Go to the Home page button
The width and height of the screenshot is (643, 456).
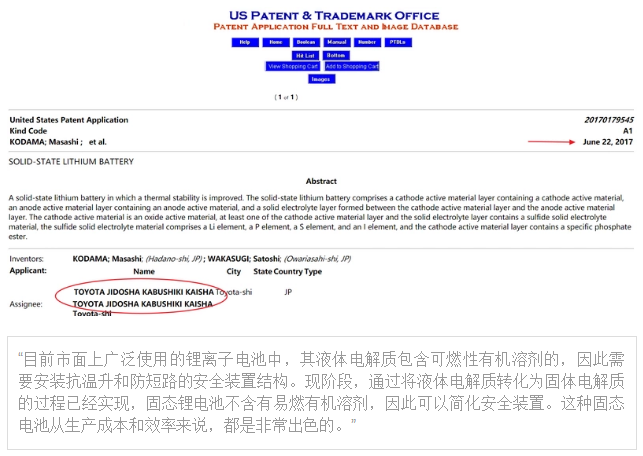[x=275, y=43]
